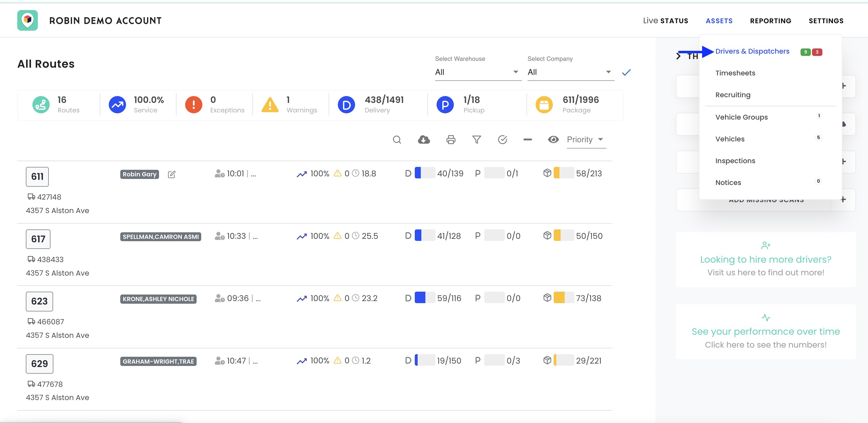This screenshot has width=868, height=423.
Task: Click the yellow Package box icon
Action: coord(544,105)
